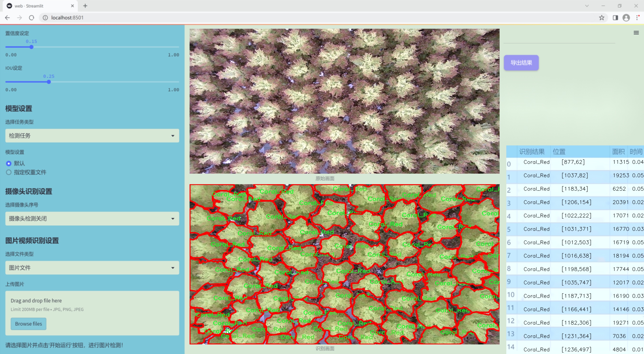Click the Browse files button
644x354 pixels.
pos(28,324)
